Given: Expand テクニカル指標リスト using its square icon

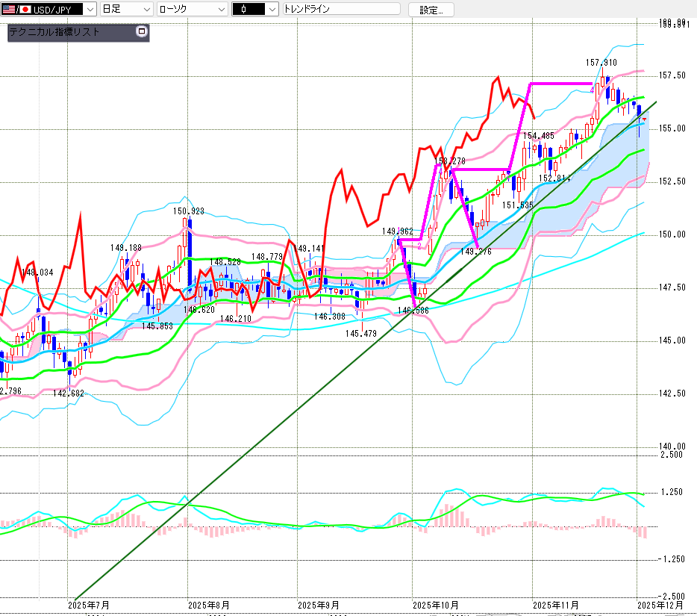Looking at the screenshot, I should [x=142, y=31].
